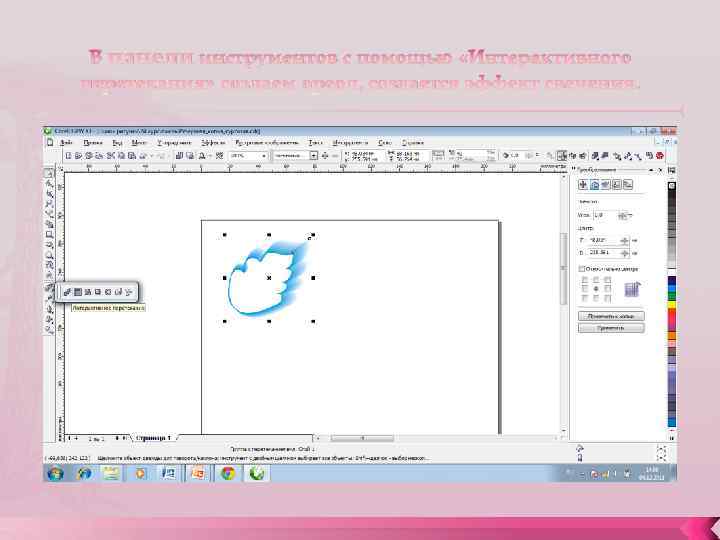720x540 pixels.
Task: Select the Extrude tool in the flyout
Action: [118, 292]
